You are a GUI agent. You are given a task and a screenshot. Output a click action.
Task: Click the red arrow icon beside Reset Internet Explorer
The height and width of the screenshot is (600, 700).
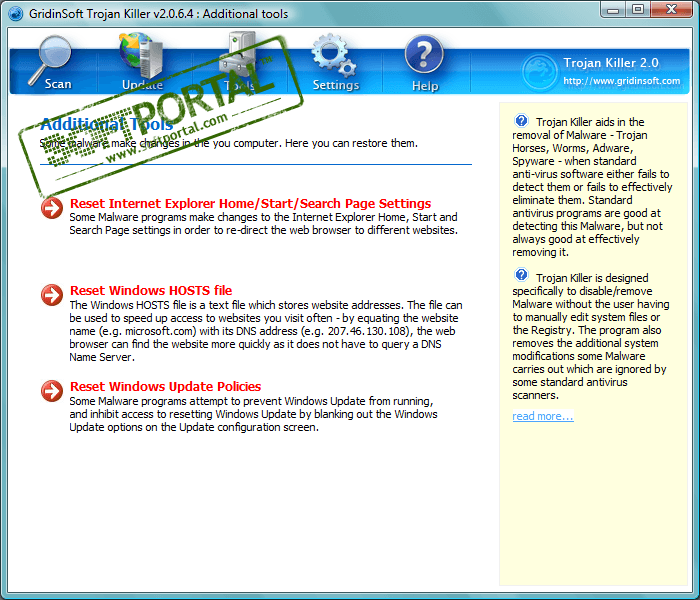(x=52, y=208)
